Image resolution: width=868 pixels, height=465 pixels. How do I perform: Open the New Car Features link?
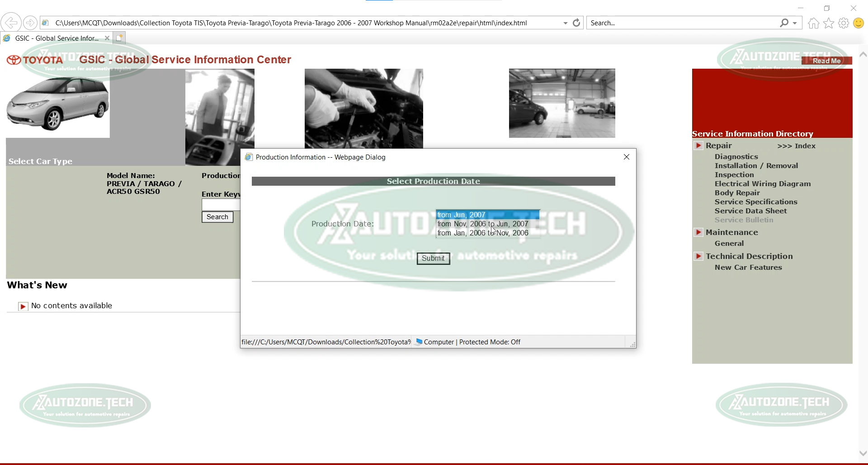[x=748, y=267]
